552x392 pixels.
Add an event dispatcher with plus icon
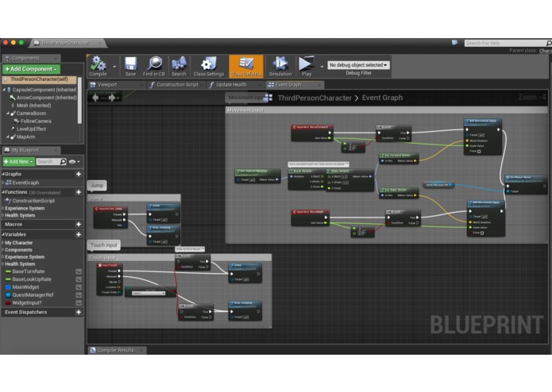[79, 312]
